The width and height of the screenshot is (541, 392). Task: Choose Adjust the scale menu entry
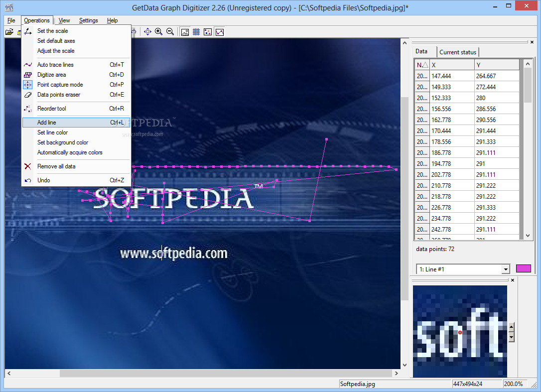tap(76, 51)
